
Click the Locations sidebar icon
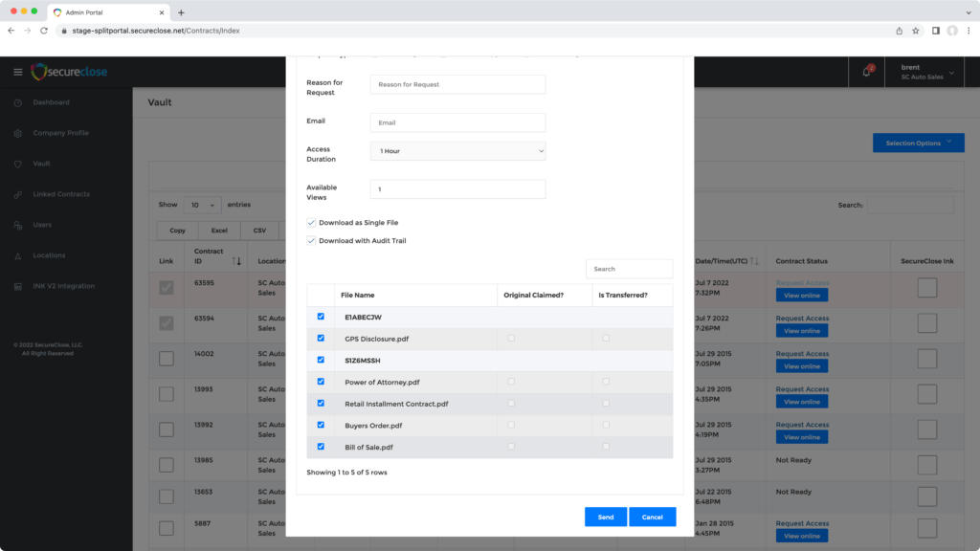(17, 255)
